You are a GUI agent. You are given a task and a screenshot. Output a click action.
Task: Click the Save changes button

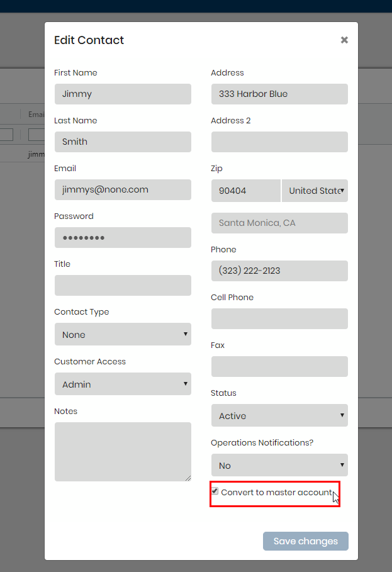click(x=306, y=541)
